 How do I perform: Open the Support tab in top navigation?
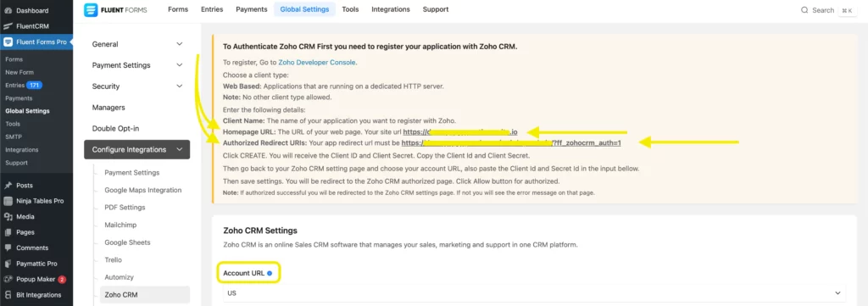[436, 9]
